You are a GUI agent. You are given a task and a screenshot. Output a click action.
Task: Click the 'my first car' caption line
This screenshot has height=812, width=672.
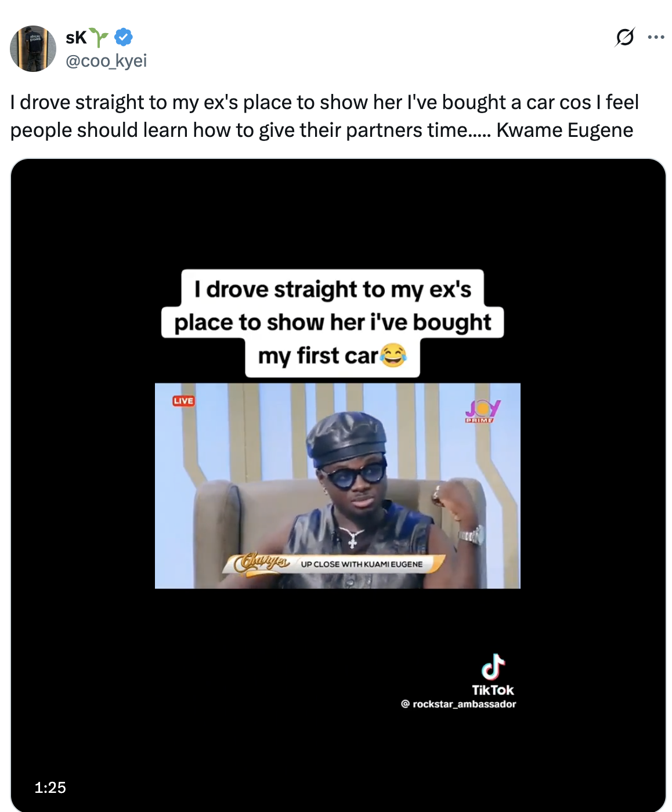pos(318,356)
